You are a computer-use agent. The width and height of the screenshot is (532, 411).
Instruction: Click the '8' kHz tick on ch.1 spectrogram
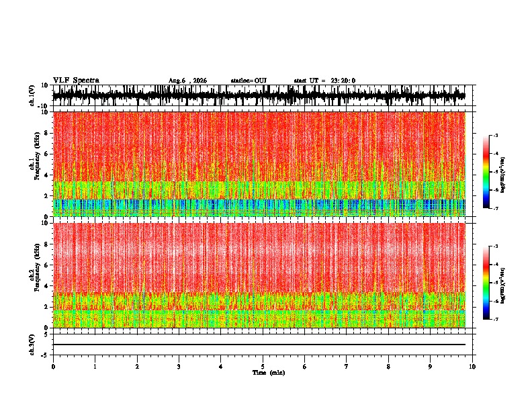[46, 133]
